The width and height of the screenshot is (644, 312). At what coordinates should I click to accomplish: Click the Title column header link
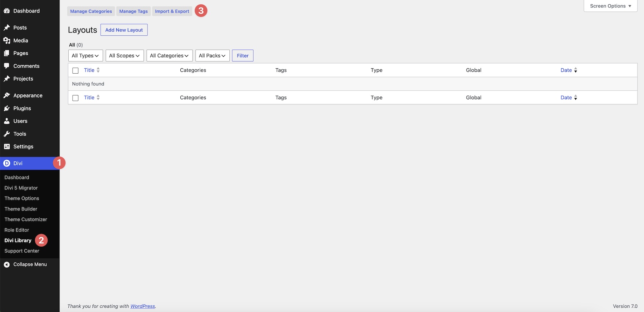pyautogui.click(x=89, y=70)
